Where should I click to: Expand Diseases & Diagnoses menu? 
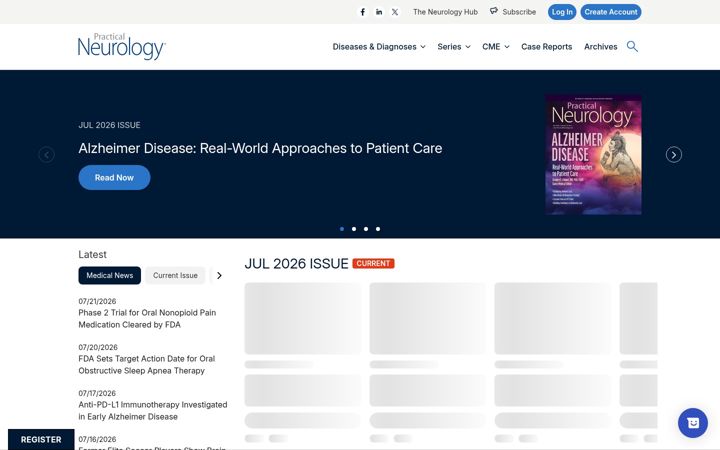coord(379,47)
